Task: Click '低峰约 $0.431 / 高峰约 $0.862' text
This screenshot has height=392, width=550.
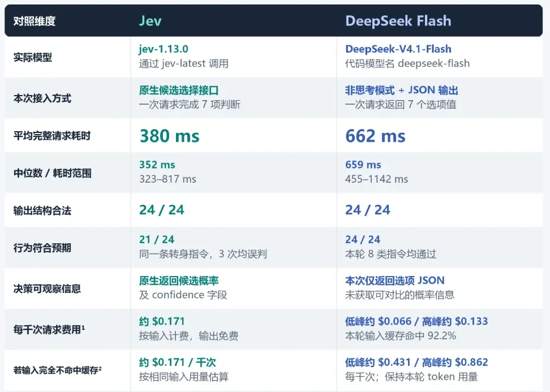Action: click(416, 362)
